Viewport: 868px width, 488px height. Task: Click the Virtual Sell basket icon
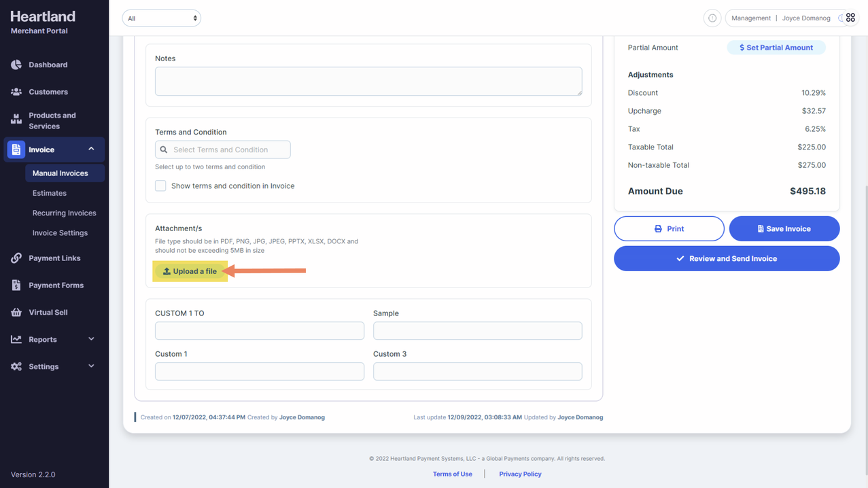click(16, 313)
